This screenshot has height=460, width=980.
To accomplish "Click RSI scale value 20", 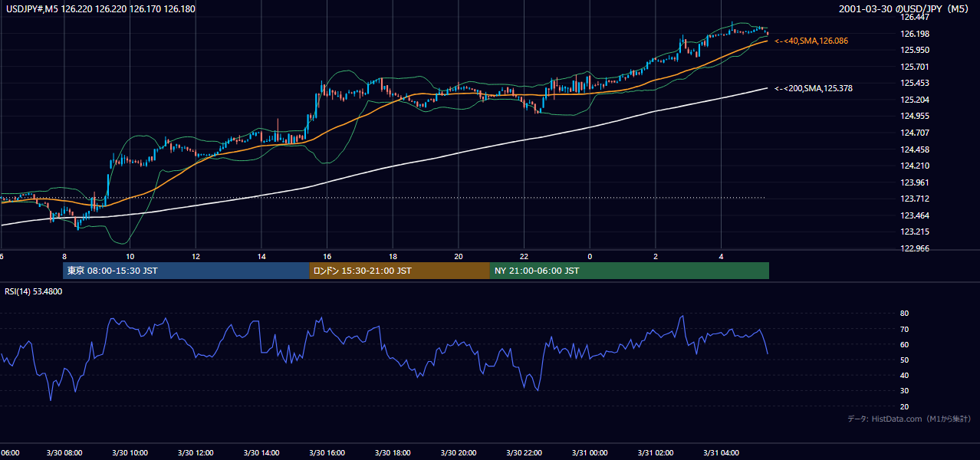I will pyautogui.click(x=905, y=406).
